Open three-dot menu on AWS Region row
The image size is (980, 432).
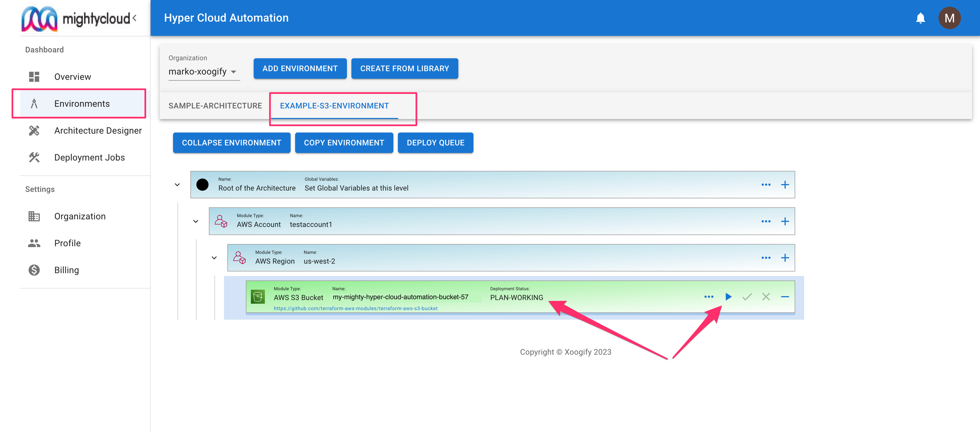[x=766, y=258]
